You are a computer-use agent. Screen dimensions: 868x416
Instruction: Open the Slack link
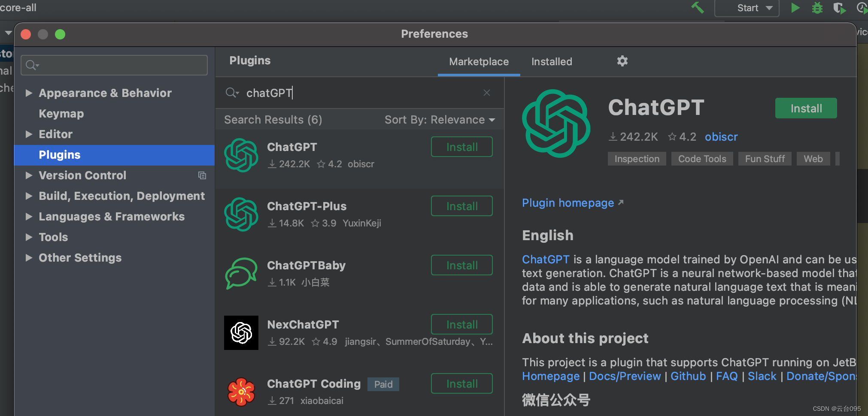coord(762,376)
